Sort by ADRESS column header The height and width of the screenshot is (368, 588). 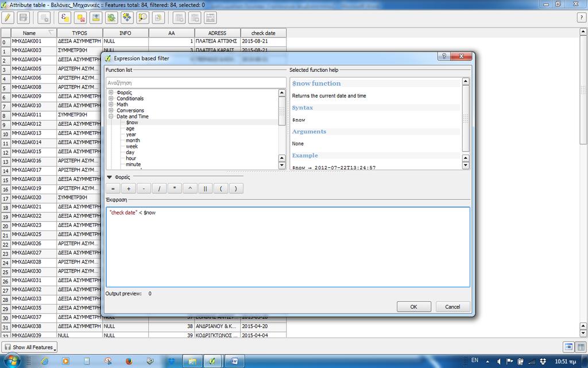pyautogui.click(x=217, y=33)
